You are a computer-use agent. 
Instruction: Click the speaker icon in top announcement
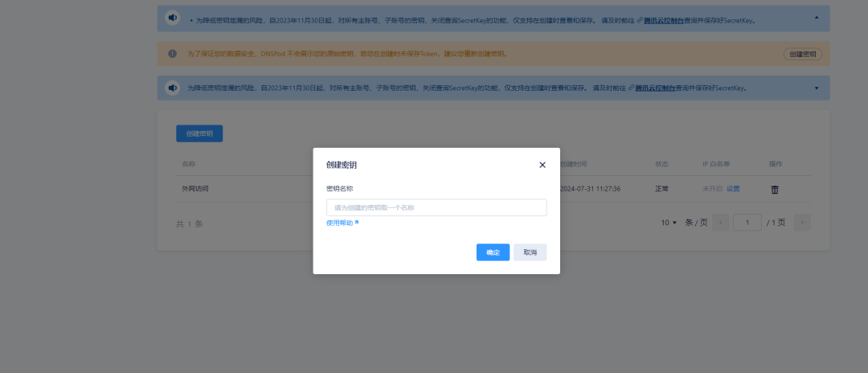coord(173,18)
